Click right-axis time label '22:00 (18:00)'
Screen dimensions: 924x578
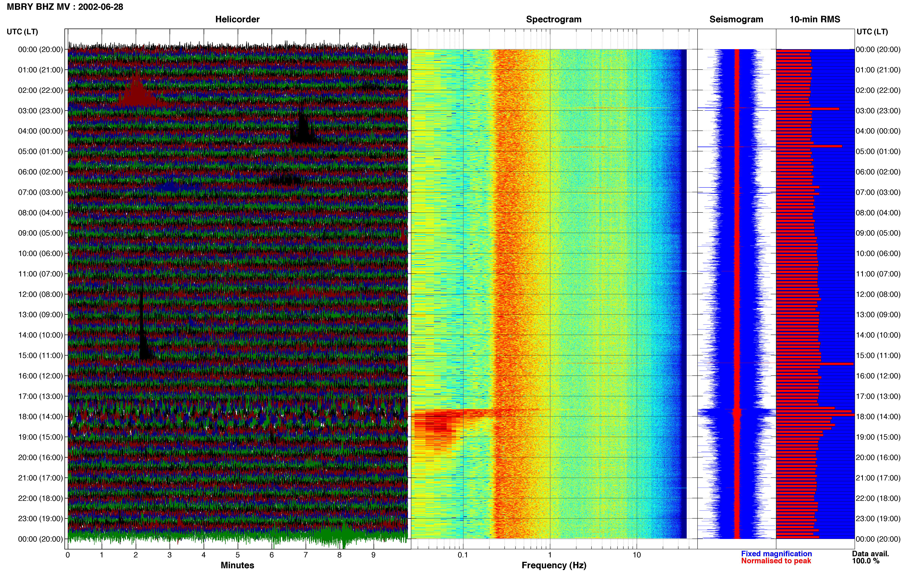click(878, 498)
